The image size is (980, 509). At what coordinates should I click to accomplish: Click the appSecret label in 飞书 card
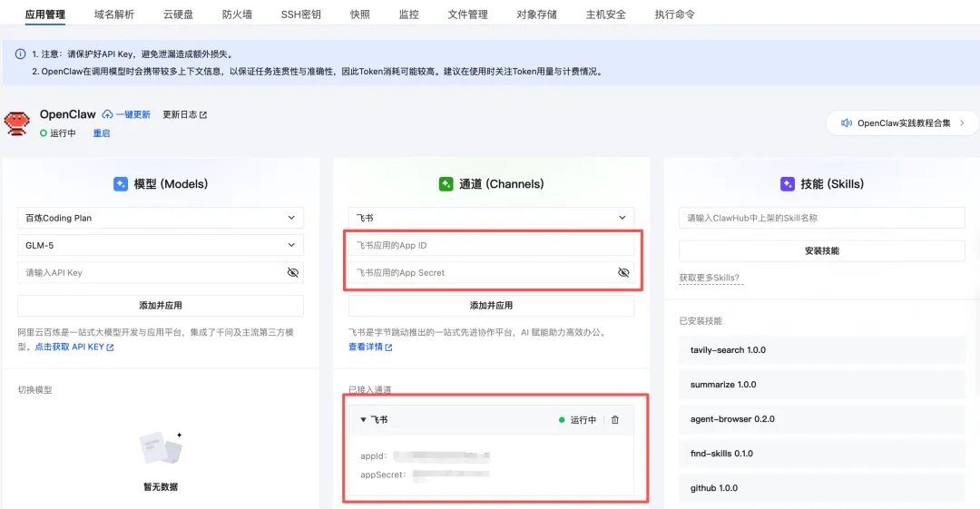(383, 475)
